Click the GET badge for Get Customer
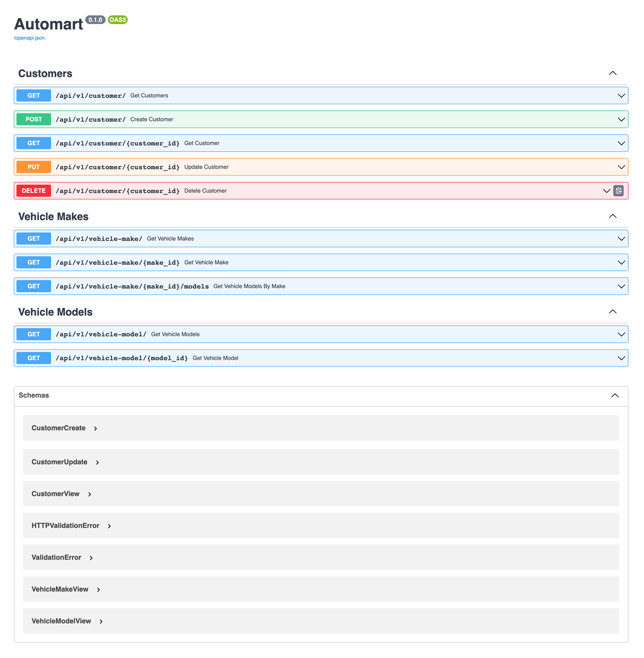The width and height of the screenshot is (644, 658). coord(34,143)
